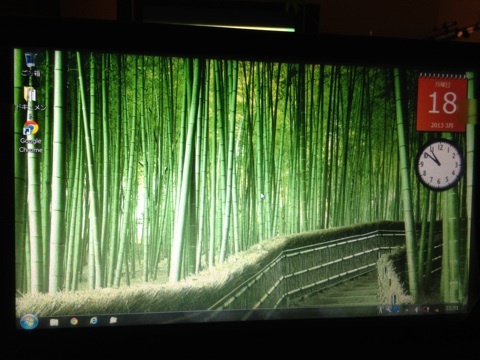Screen dimensions: 480x360
Task: Open the last pinned taskbar item
Action: [x=113, y=320]
